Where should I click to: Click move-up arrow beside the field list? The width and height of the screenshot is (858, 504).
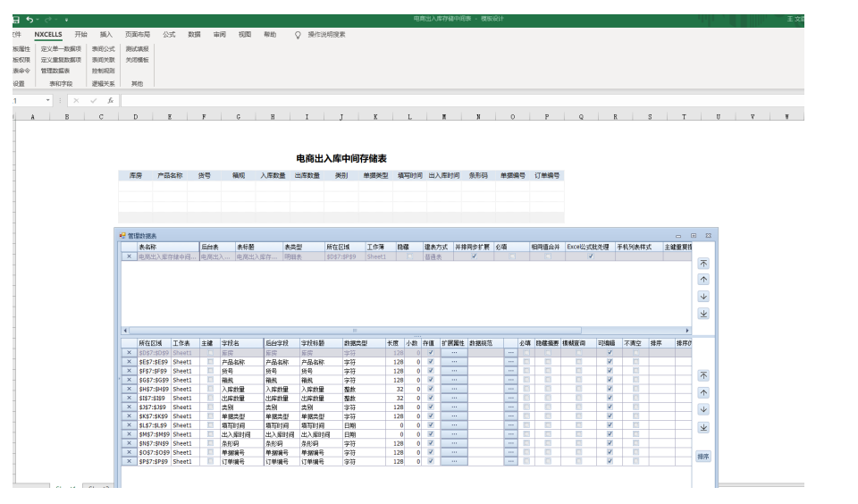point(703,392)
